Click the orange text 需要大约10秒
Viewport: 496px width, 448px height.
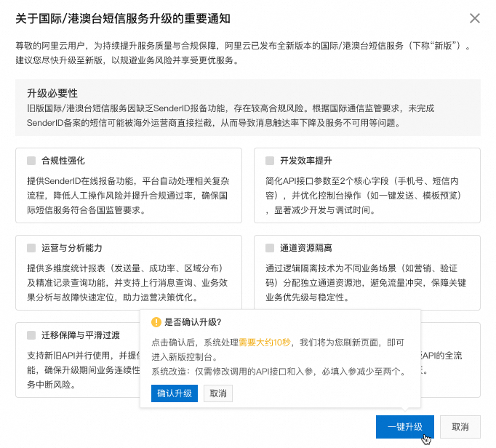click(265, 343)
